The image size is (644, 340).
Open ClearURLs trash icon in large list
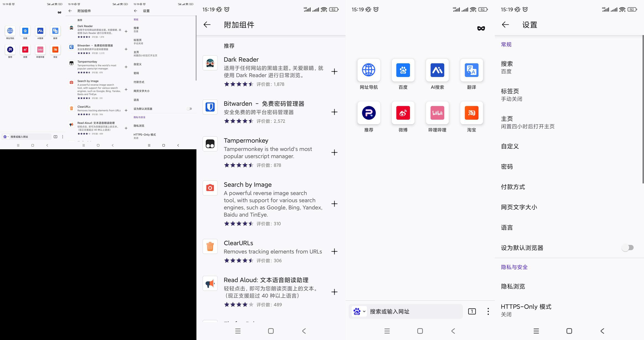[210, 246]
